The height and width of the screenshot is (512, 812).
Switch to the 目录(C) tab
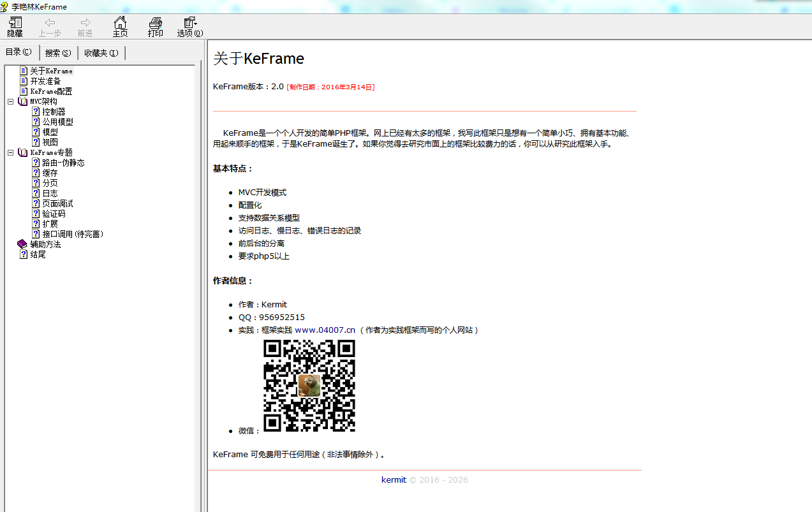[19, 52]
